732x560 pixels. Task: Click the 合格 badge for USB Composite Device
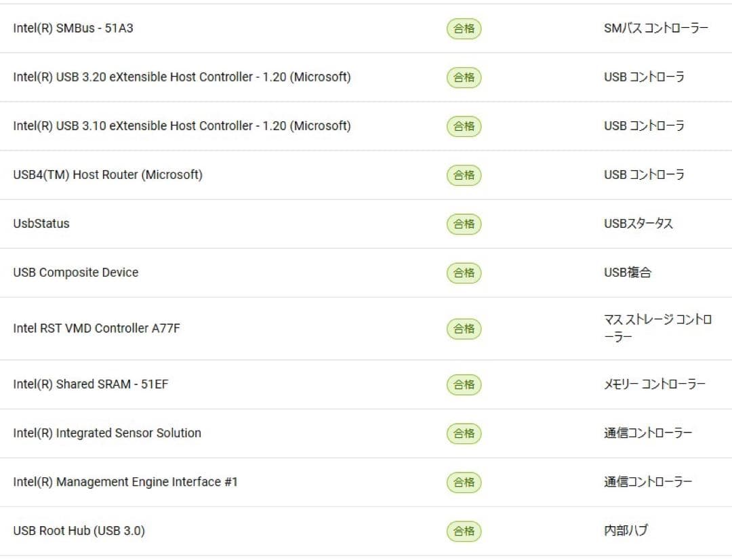[x=463, y=273]
